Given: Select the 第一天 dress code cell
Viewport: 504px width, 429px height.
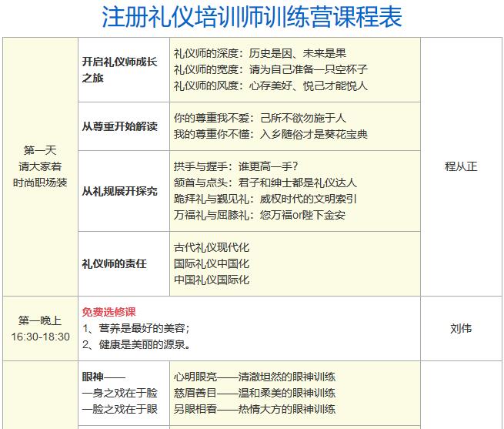Looking at the screenshot, I should (x=40, y=166).
